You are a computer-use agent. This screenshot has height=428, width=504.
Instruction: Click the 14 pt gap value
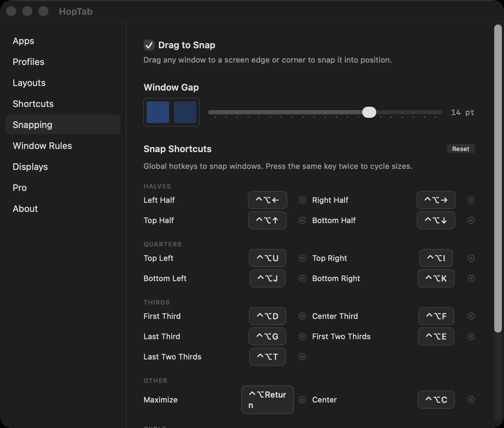pyautogui.click(x=463, y=112)
